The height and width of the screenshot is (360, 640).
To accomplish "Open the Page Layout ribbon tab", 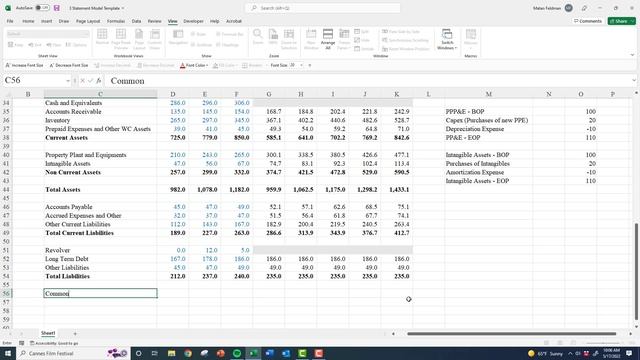I will (x=88, y=21).
